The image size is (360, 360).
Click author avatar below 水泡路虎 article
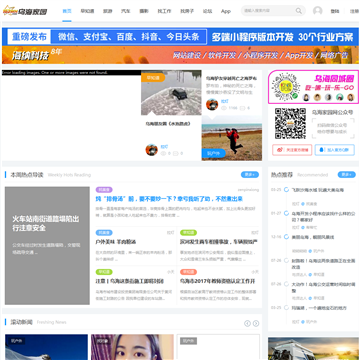coord(152,150)
